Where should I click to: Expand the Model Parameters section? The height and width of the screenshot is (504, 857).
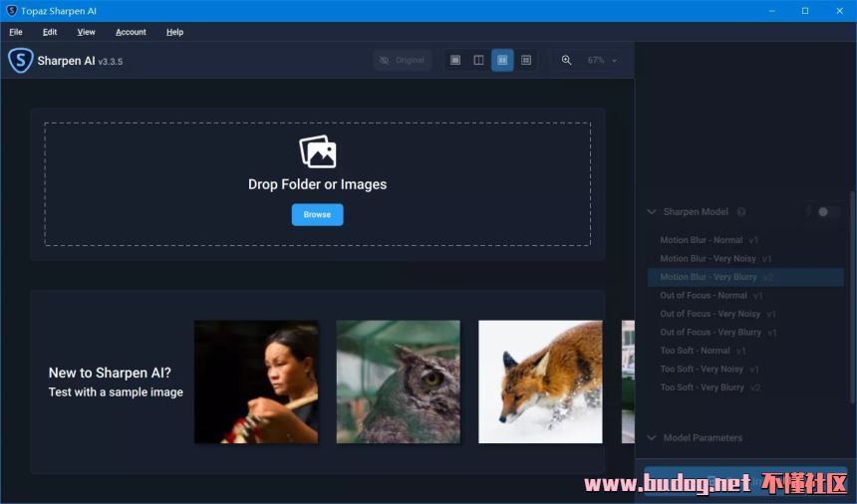point(652,438)
